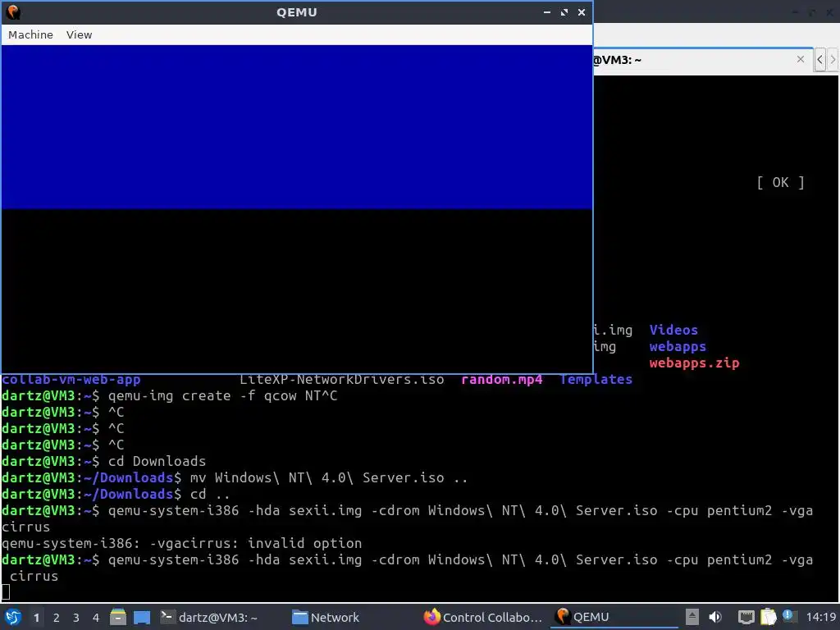Switch to the Control Collabo... Firefox window
The image size is (840, 630).
pos(482,617)
